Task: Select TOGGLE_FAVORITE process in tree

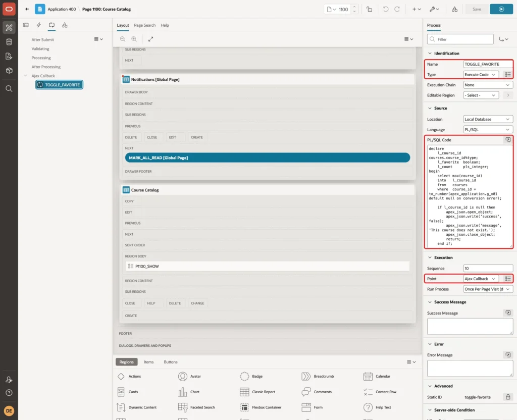Action: pos(60,85)
